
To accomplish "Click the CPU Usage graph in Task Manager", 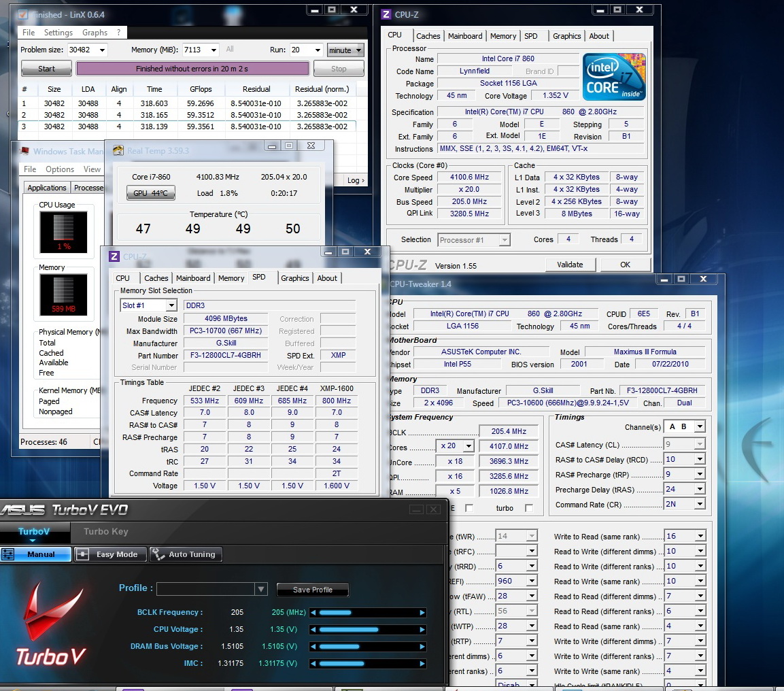I will point(63,232).
